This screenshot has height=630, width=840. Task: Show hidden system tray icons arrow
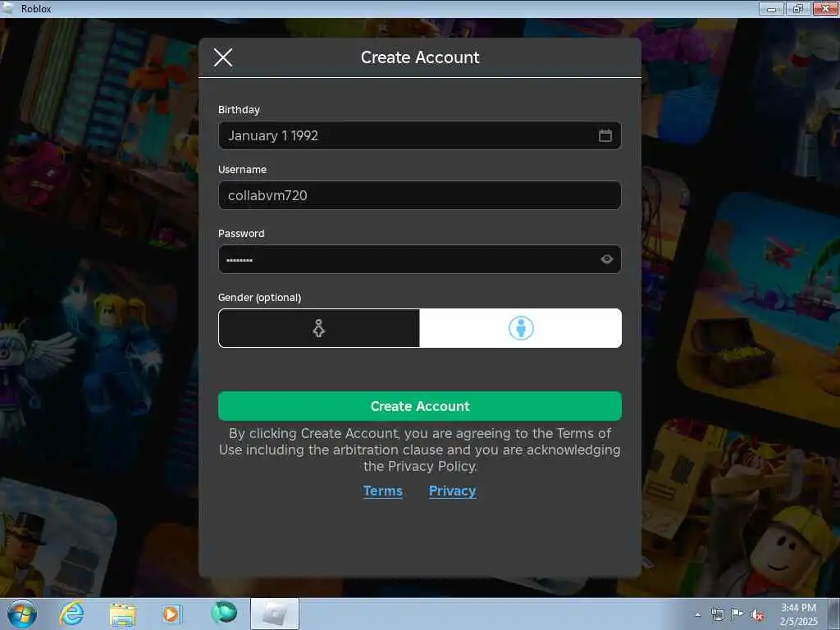tap(697, 615)
